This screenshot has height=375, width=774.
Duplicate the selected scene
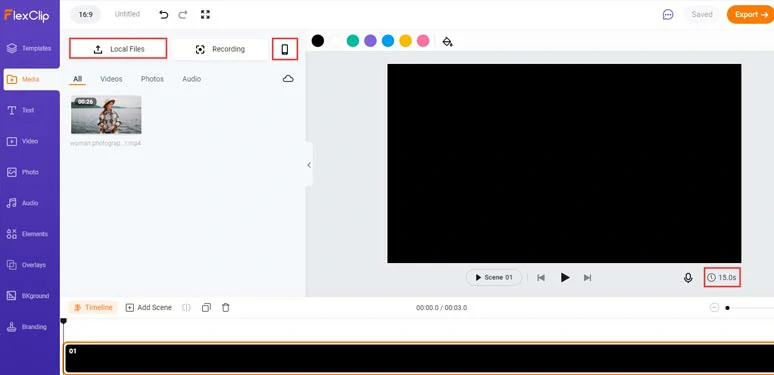tap(206, 307)
